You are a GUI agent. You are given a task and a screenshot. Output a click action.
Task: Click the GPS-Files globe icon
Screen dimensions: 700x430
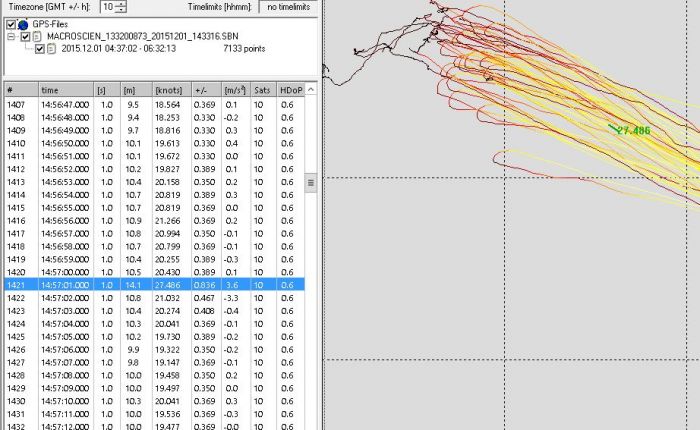[24, 24]
